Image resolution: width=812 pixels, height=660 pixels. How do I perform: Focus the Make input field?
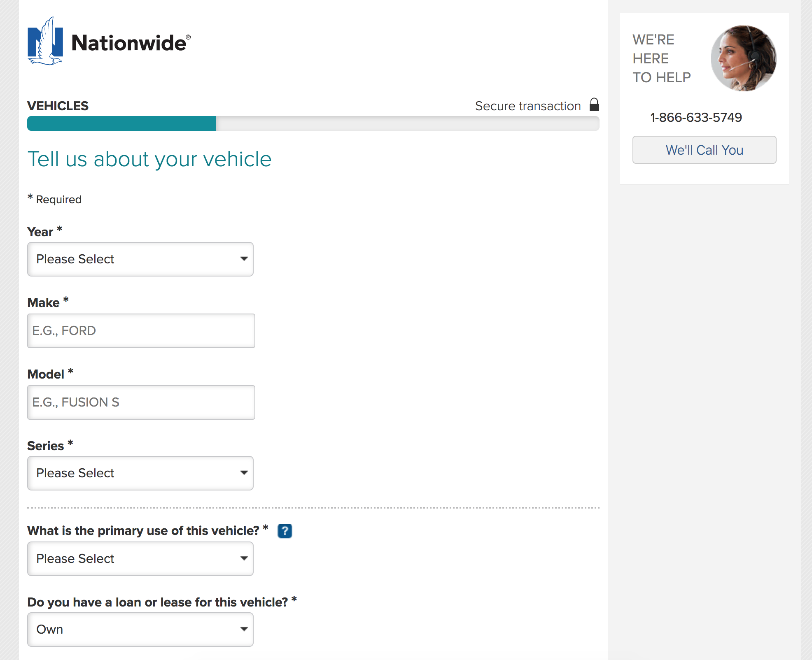141,331
